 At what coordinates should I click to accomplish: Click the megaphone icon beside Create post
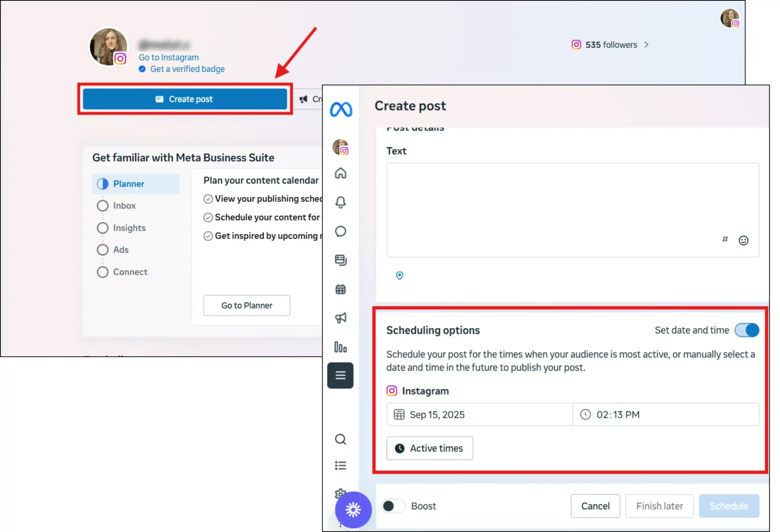pos(303,99)
